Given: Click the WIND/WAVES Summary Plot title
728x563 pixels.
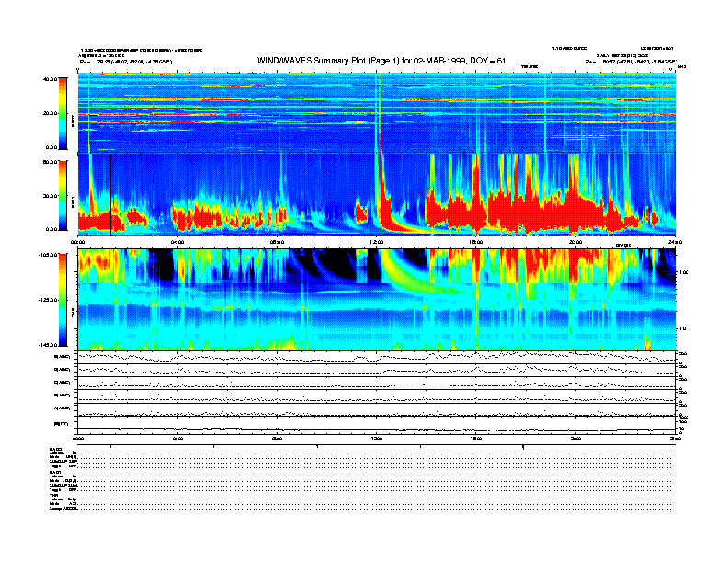Looking at the screenshot, I should (x=381, y=61).
